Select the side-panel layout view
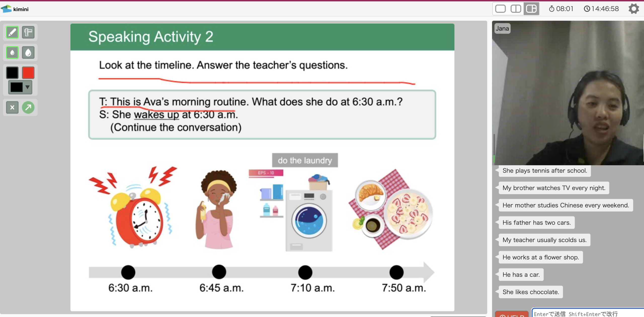The image size is (644, 317). tap(531, 9)
